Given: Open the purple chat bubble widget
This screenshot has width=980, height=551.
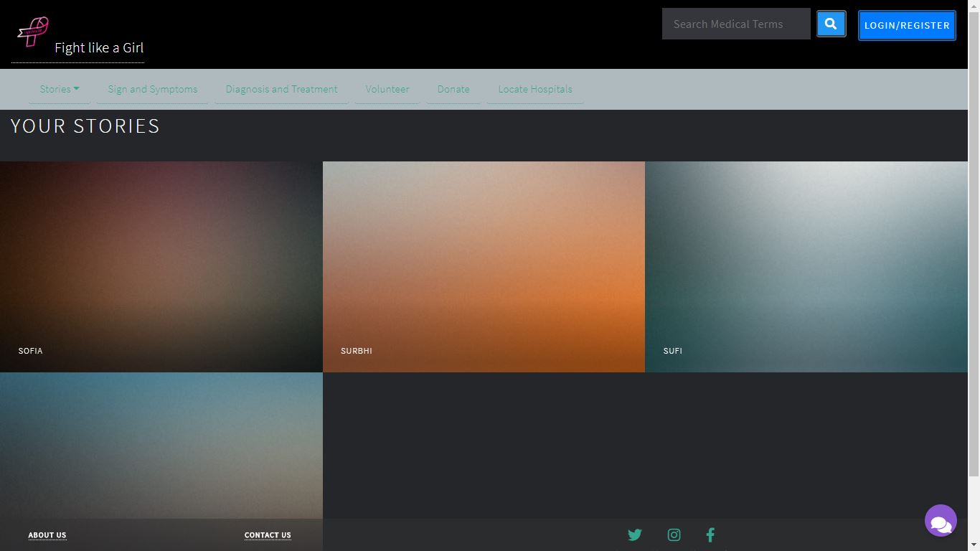Looking at the screenshot, I should click(941, 521).
